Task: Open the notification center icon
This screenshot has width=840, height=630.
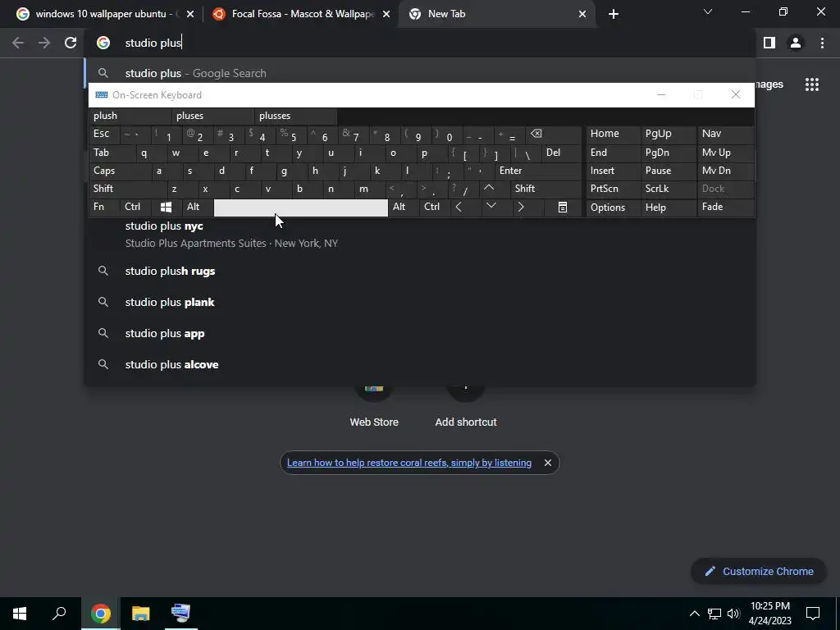Action: 813,614
